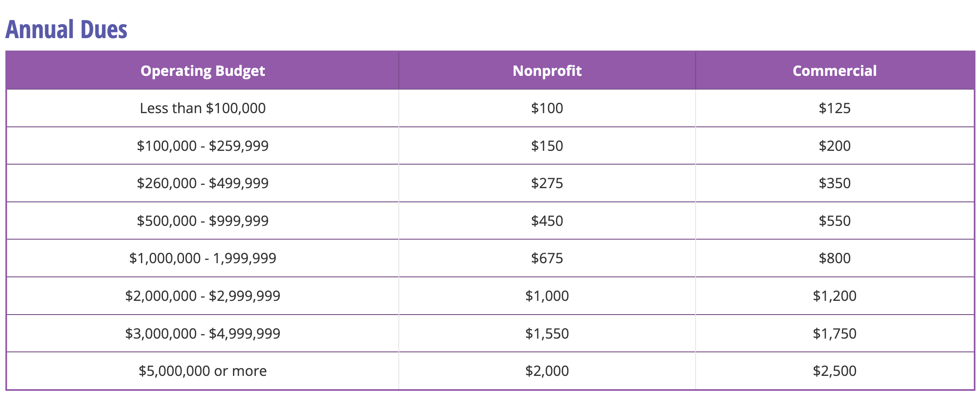Click the $275 nonprofit dues cell
The image size is (980, 402).
tap(547, 183)
